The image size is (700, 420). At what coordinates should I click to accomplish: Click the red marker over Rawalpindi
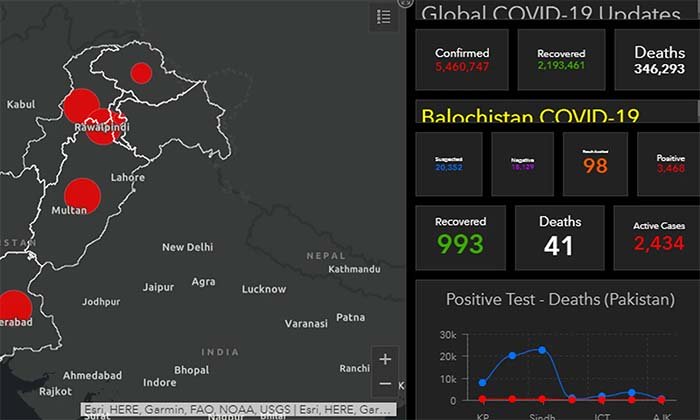click(x=104, y=127)
